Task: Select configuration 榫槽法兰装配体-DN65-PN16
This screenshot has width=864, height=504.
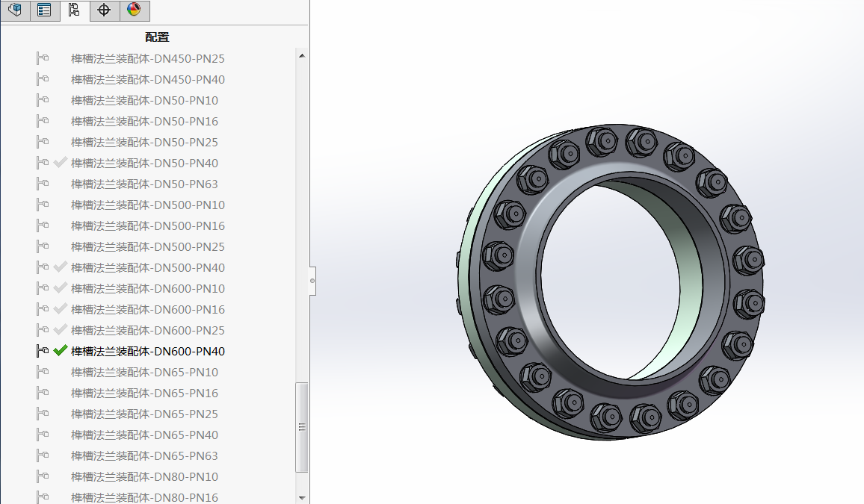Action: pyautogui.click(x=144, y=393)
